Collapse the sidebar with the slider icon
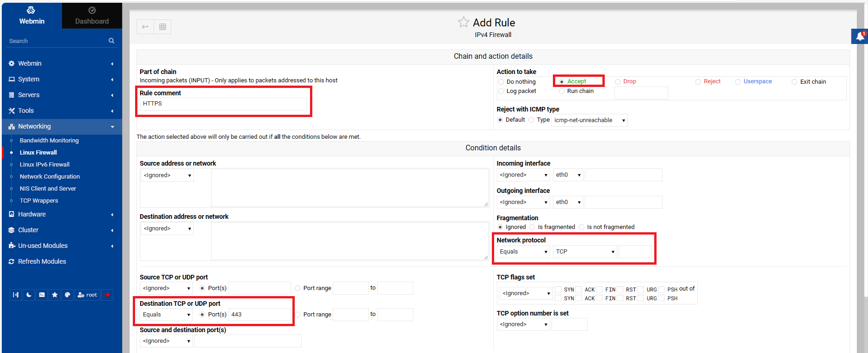 [16, 295]
